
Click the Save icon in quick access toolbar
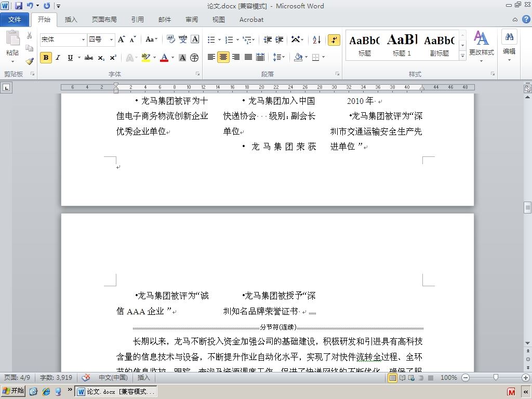(18, 6)
